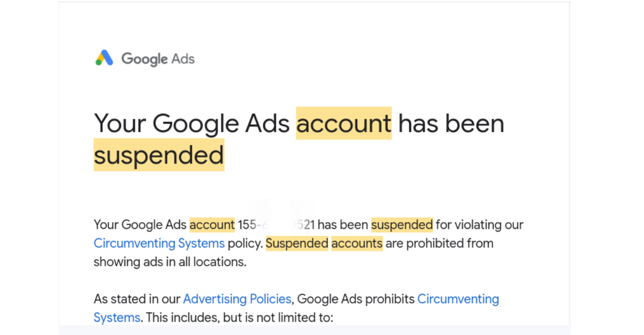The width and height of the screenshot is (644, 335).
Task: Click 'Circumventing' link after 'Google Ads prohibits'
Action: tap(458, 299)
